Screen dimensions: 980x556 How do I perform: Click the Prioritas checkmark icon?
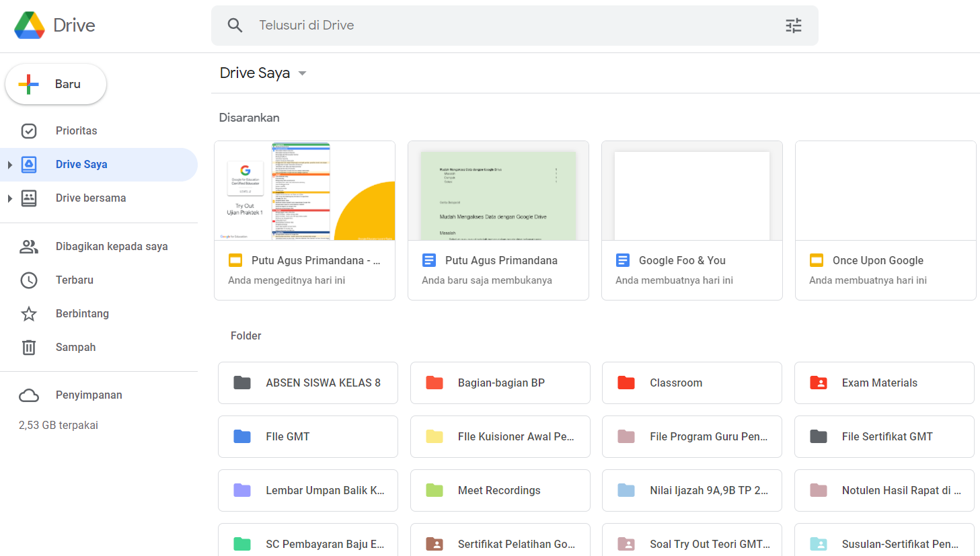tap(29, 130)
